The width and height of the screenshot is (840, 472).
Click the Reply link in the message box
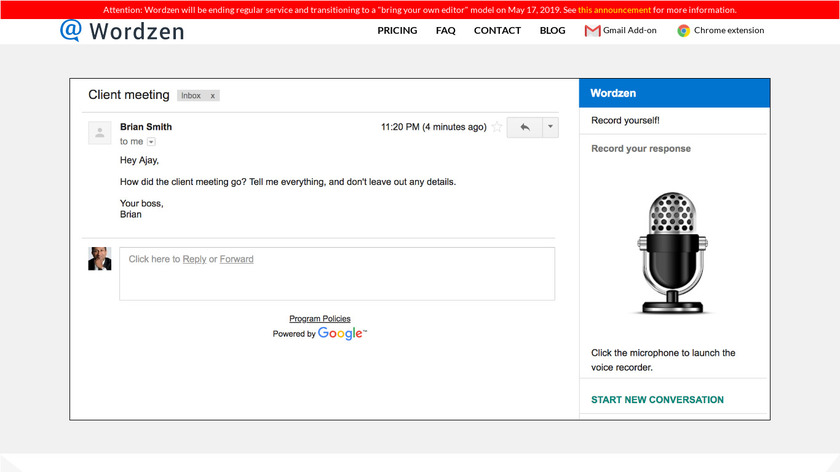194,259
